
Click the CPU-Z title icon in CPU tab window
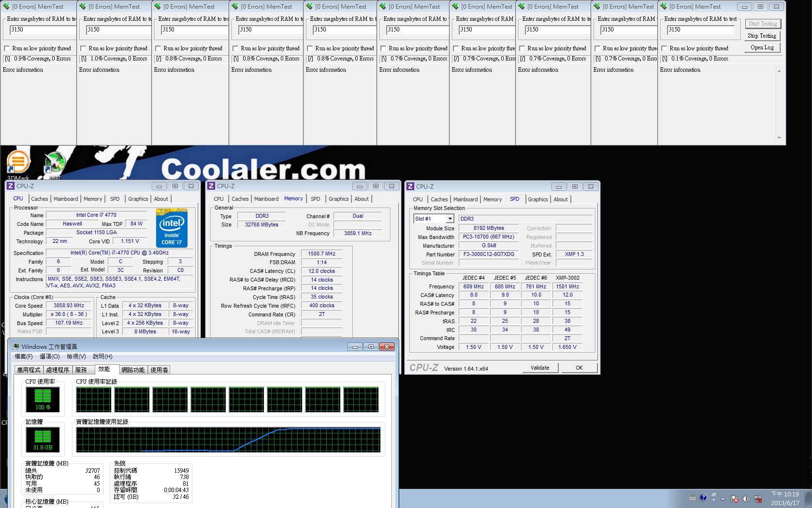[11, 186]
